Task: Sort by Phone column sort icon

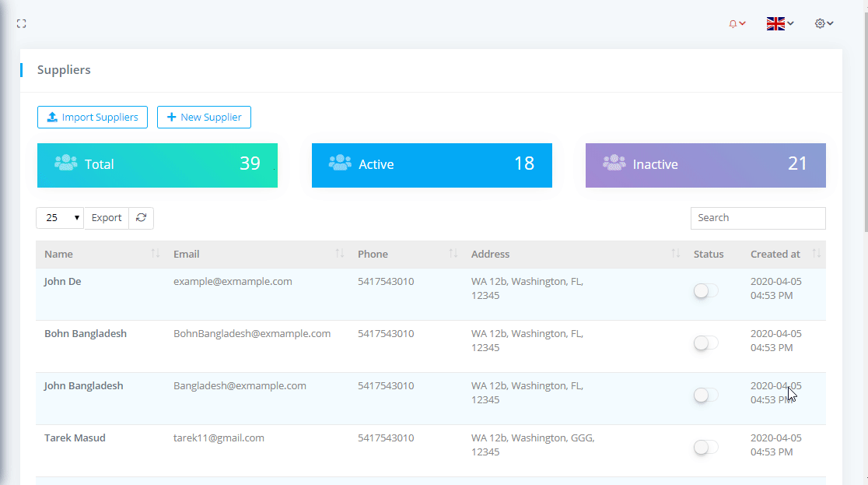Action: pyautogui.click(x=453, y=255)
